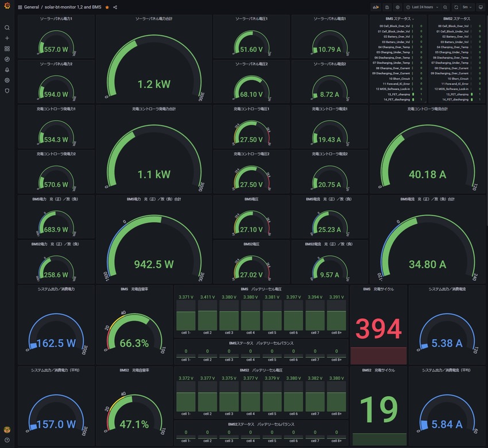This screenshot has width=488, height=448.
Task: Click the BMS2ステータス バッテリーセルバランス title
Action: click(261, 424)
